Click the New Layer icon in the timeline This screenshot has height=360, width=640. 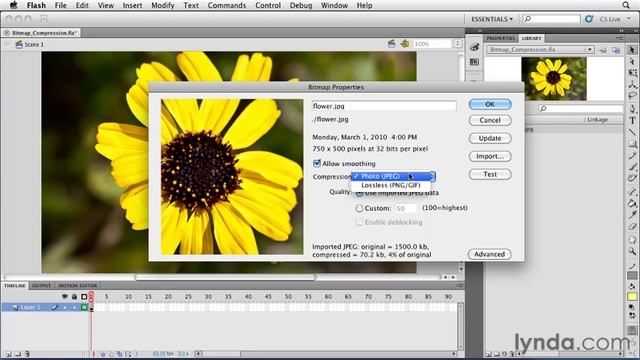8,354
